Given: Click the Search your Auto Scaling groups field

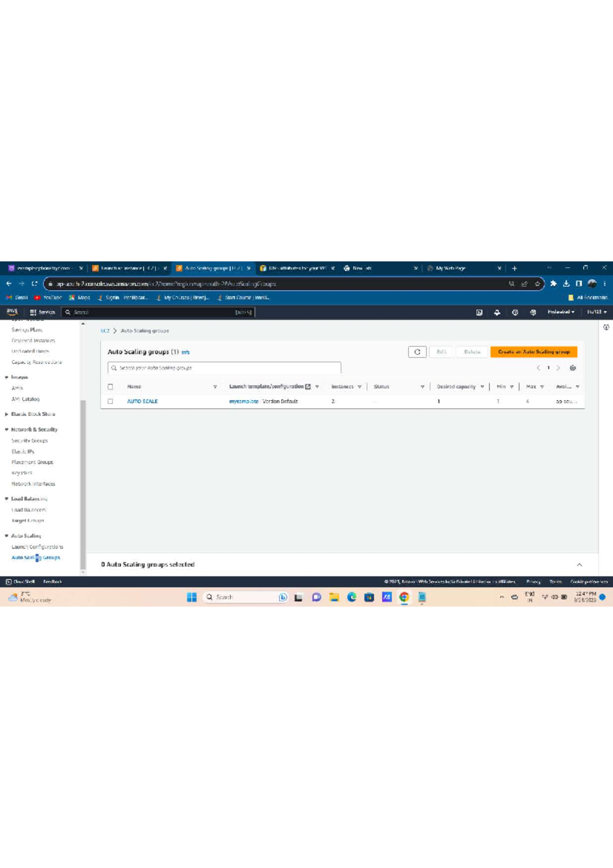Looking at the screenshot, I should 225,368.
